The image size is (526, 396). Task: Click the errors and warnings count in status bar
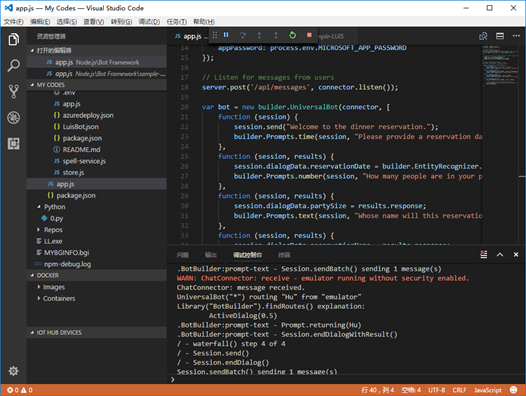pos(20,390)
